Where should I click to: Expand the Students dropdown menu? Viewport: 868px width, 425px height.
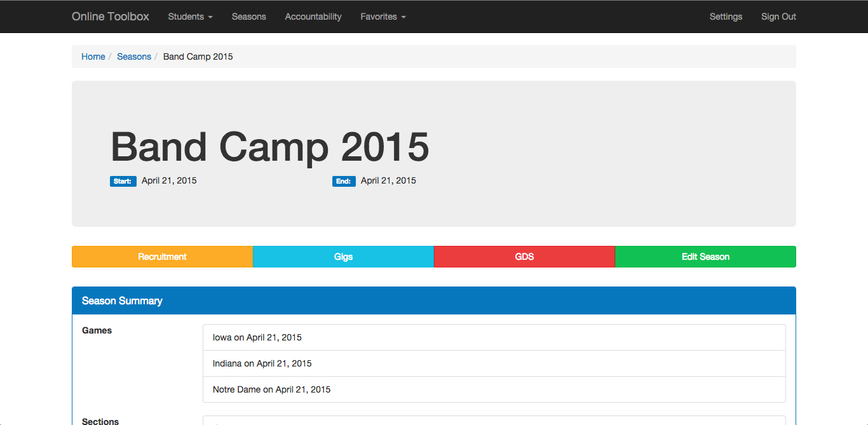click(190, 17)
